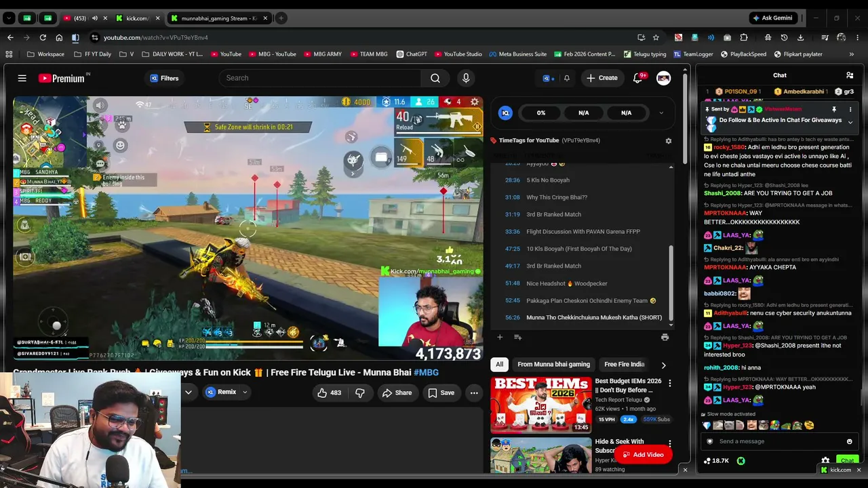Dislike the Munna Bhai video
868x488 pixels.
(x=360, y=392)
